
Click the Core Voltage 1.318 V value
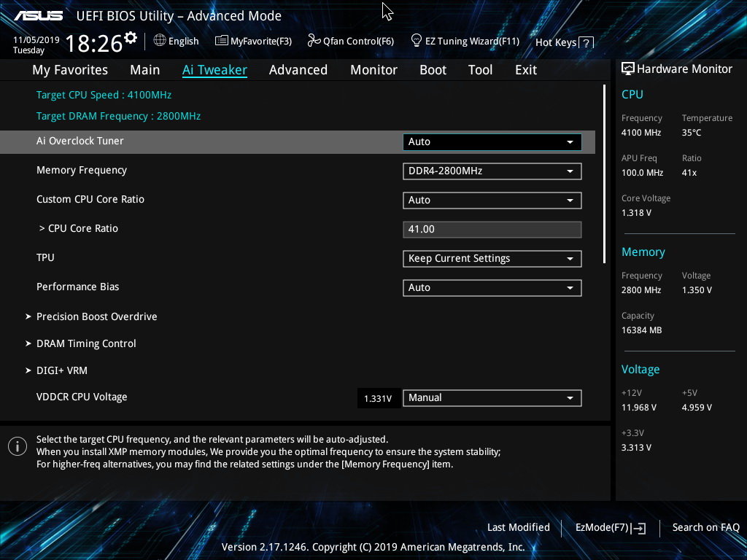(x=636, y=213)
